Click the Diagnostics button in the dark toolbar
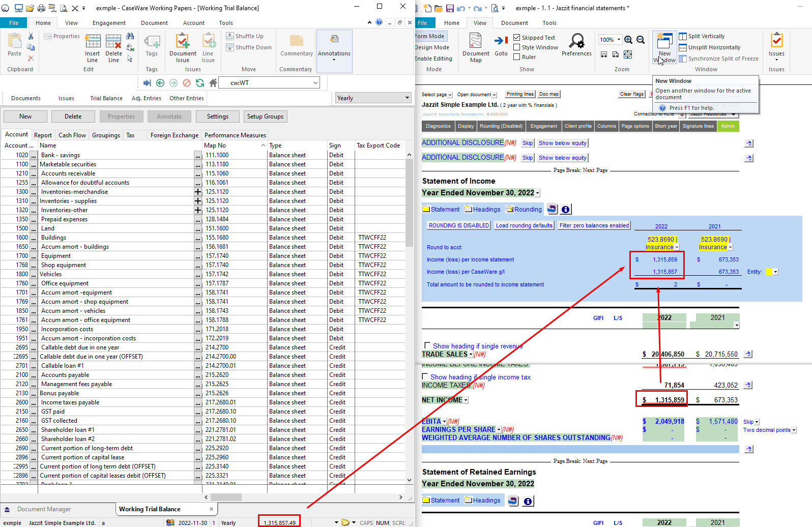The height and width of the screenshot is (527, 812). [x=438, y=126]
